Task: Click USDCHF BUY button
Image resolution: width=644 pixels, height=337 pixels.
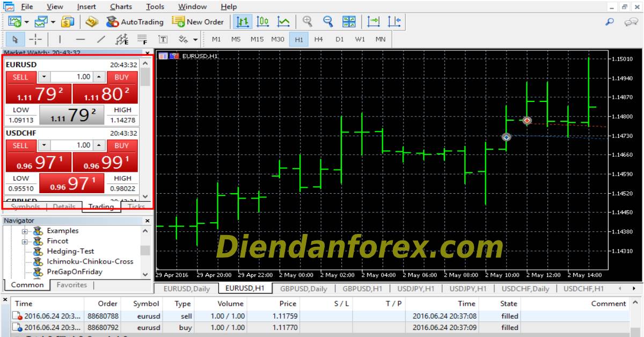Action: [x=122, y=145]
